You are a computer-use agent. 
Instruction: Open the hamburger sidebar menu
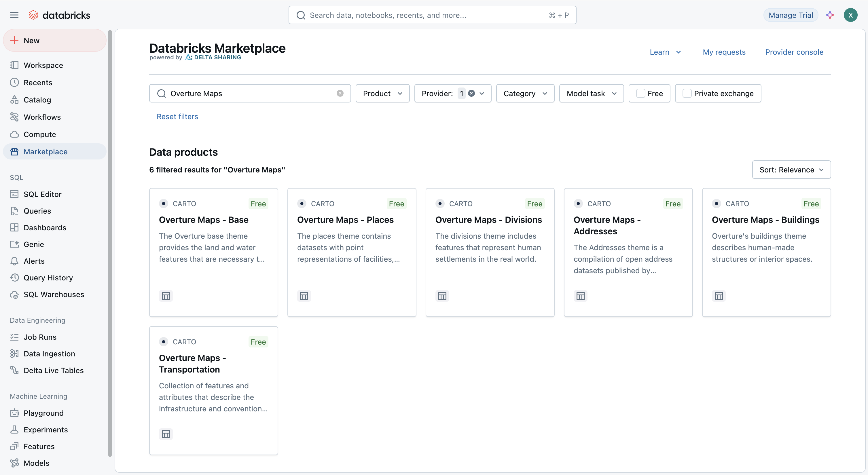pos(14,15)
